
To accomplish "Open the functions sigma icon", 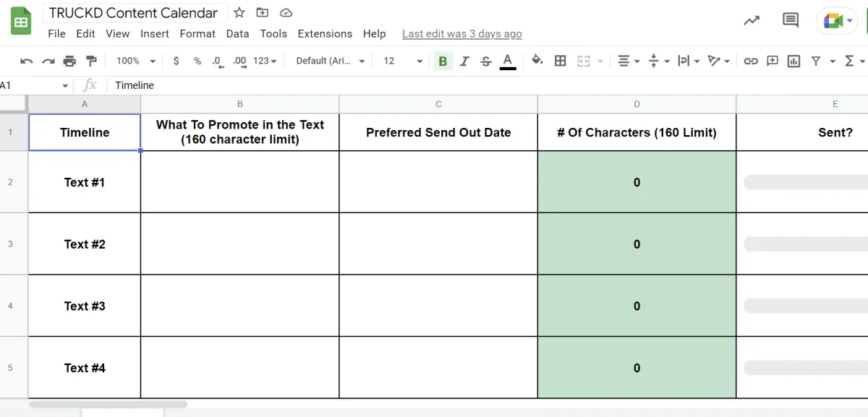I will click(x=849, y=61).
